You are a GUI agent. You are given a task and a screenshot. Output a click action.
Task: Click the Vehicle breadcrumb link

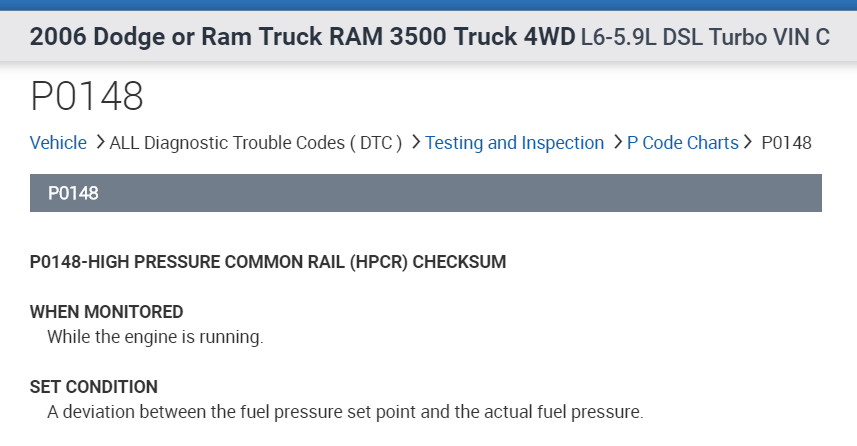58,143
